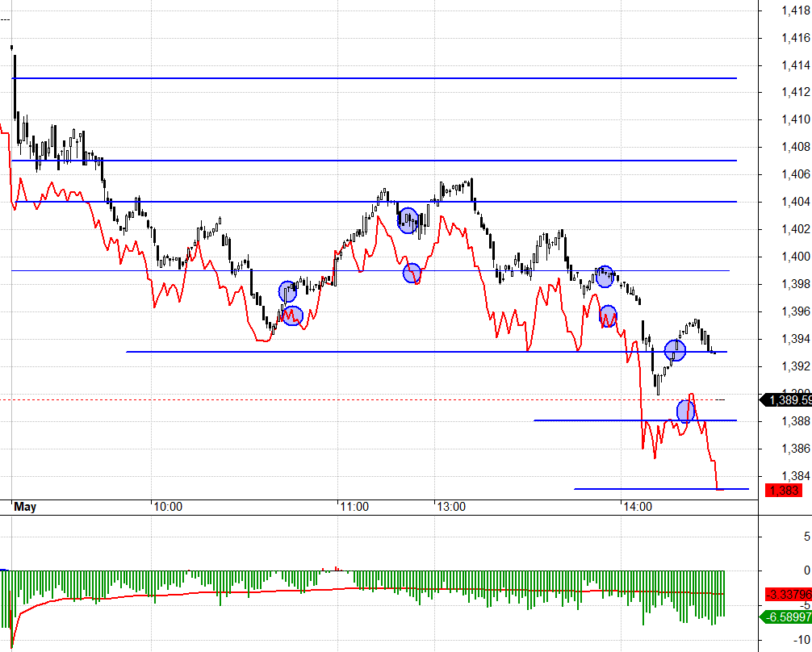Click the red dashed current-price line
This screenshot has width=812, height=652.
click(x=362, y=399)
